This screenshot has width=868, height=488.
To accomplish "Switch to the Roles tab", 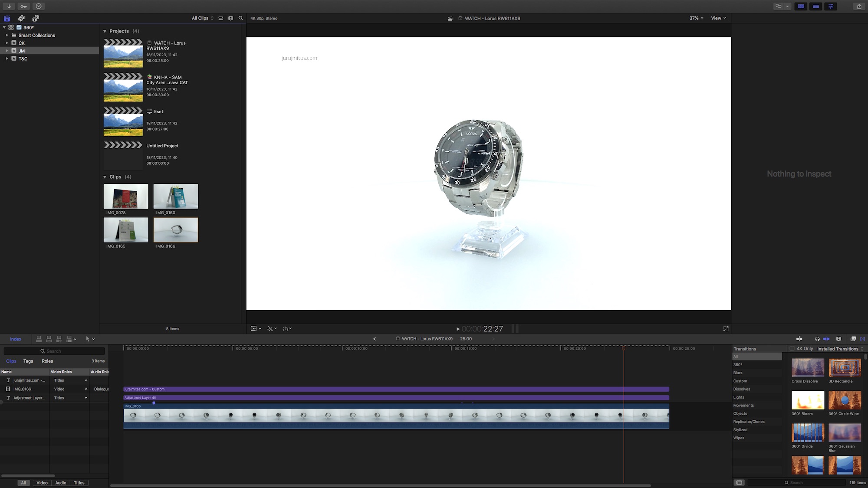I will (47, 361).
